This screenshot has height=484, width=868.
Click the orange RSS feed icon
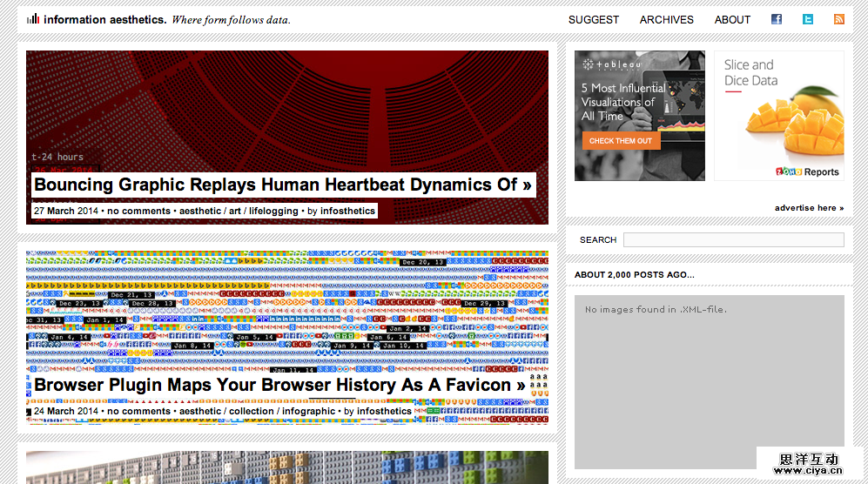click(839, 19)
